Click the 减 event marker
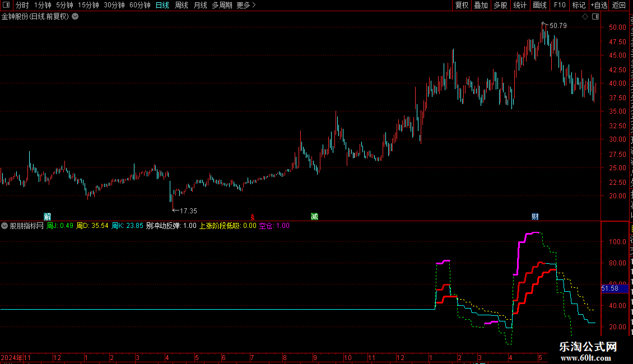Viewport: 633px width, 364px height. coord(314,217)
